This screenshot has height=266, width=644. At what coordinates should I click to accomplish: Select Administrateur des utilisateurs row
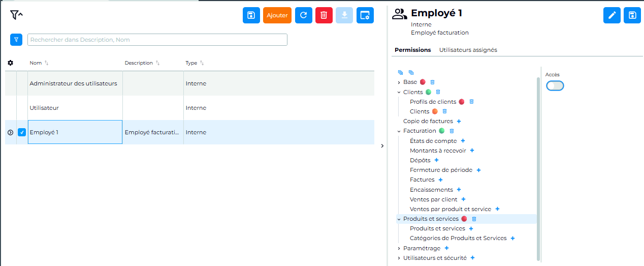point(189,83)
